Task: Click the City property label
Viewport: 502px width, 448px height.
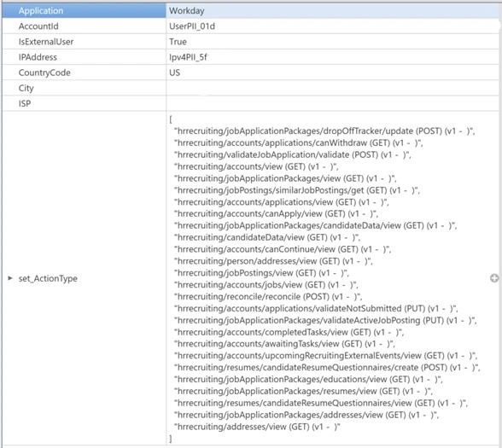Action: tap(26, 88)
